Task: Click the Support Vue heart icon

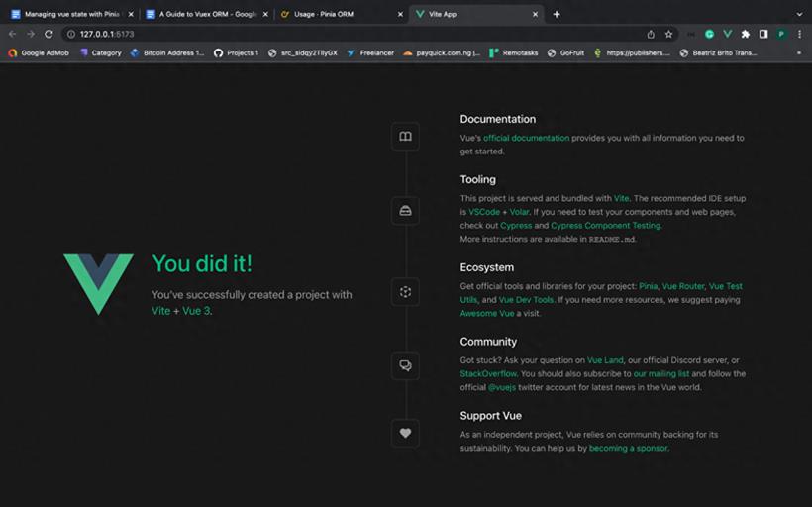Action: [x=405, y=433]
